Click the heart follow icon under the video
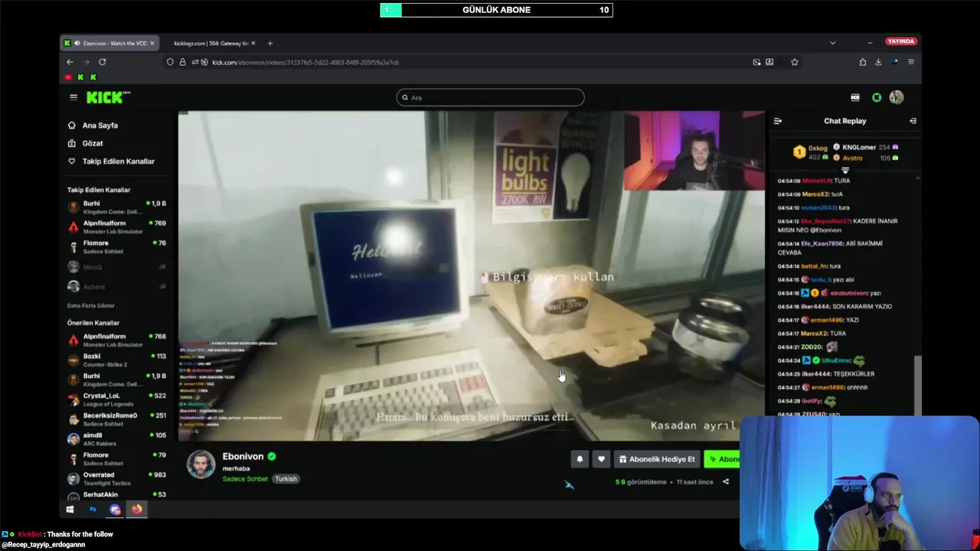980x551 pixels. (601, 459)
